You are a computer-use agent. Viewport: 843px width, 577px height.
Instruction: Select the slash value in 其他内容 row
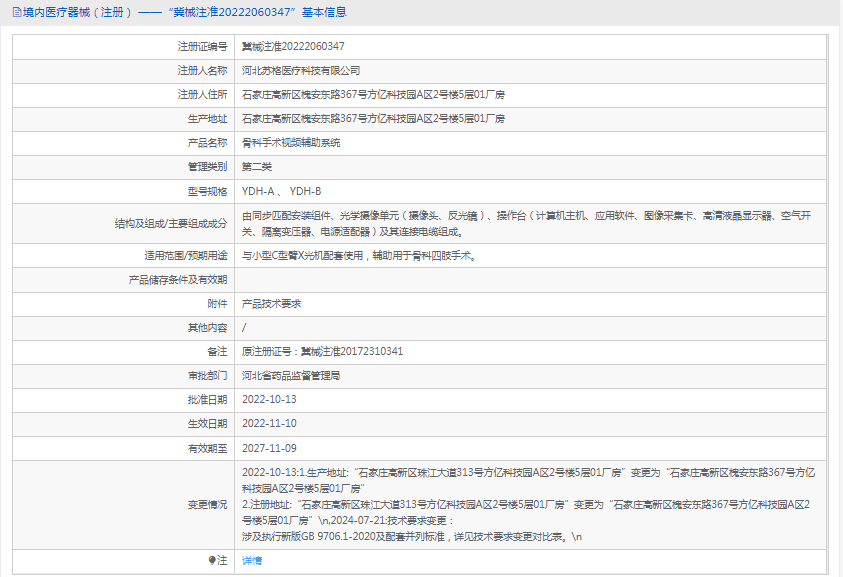(x=244, y=327)
